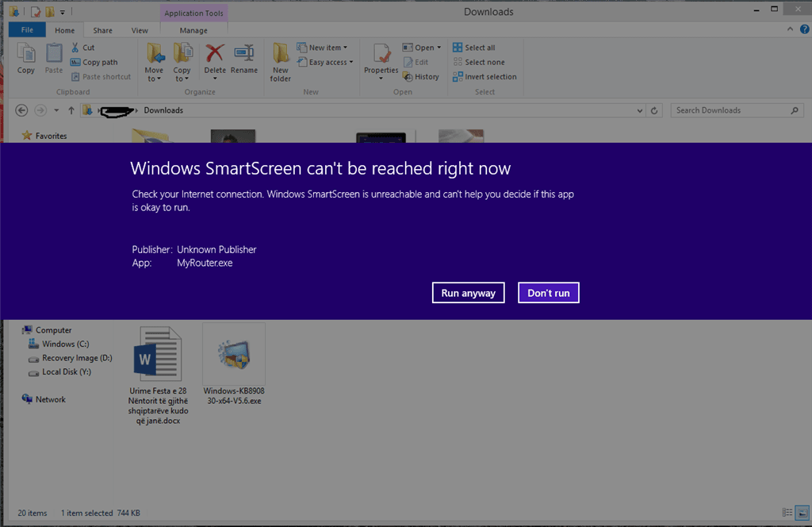This screenshot has height=527, width=812.
Task: Click the Quick Access new folder icon
Action: pyautogui.click(x=50, y=11)
